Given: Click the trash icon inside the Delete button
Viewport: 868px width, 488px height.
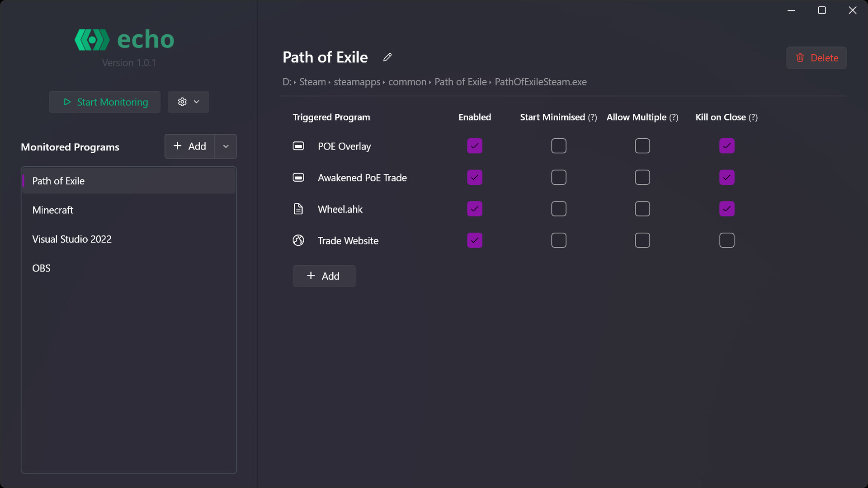Looking at the screenshot, I should (800, 58).
